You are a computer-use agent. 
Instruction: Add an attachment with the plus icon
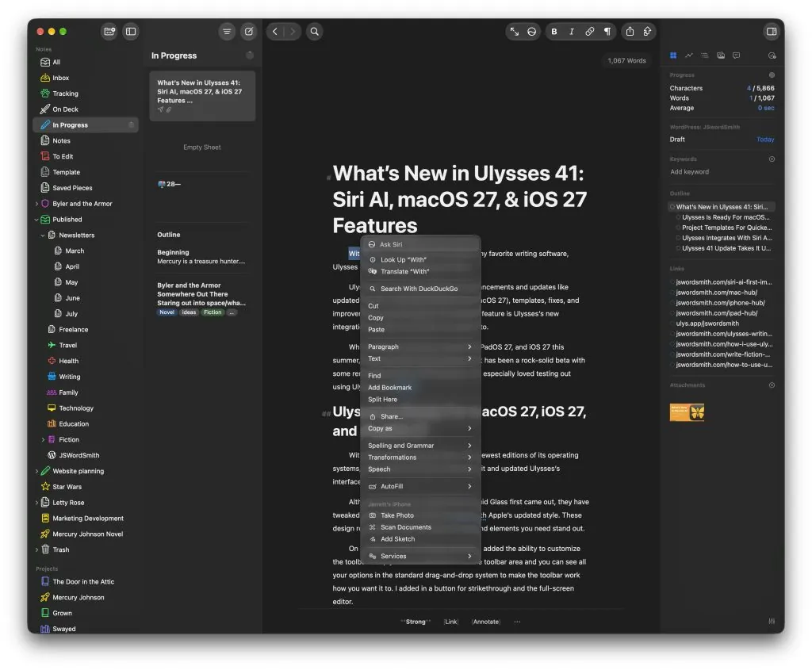click(x=772, y=385)
